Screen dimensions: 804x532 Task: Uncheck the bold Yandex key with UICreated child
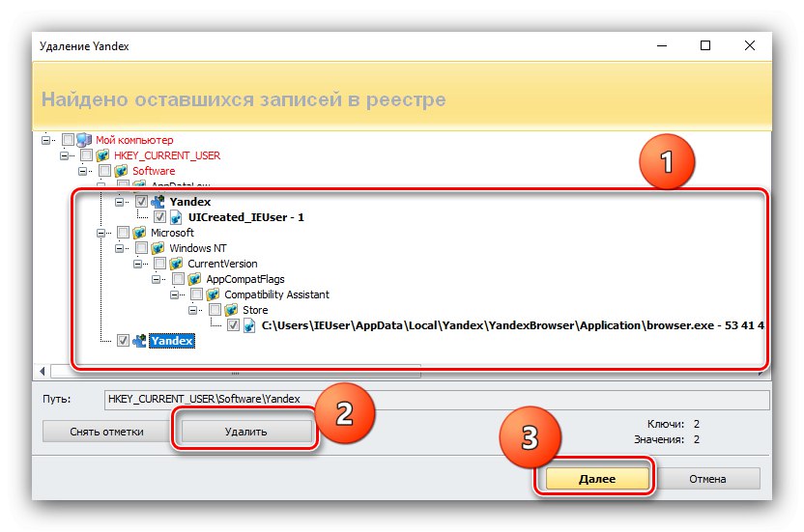click(141, 202)
